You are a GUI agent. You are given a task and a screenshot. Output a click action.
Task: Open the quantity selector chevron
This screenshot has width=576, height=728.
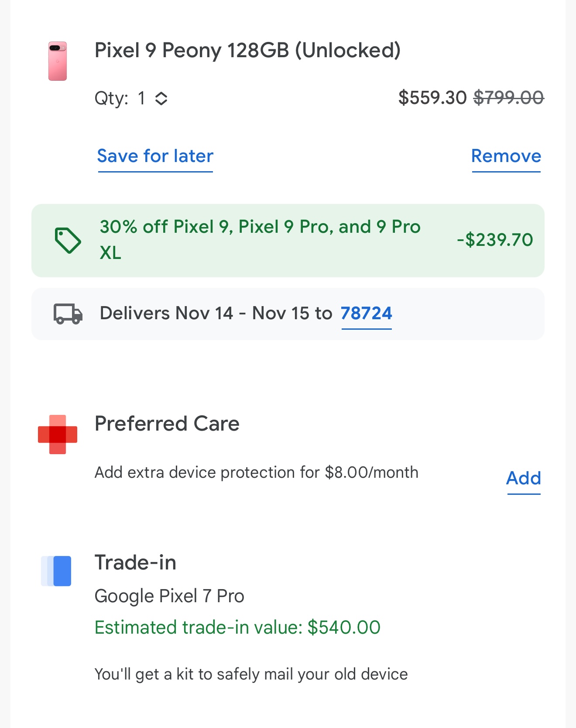coord(161,99)
